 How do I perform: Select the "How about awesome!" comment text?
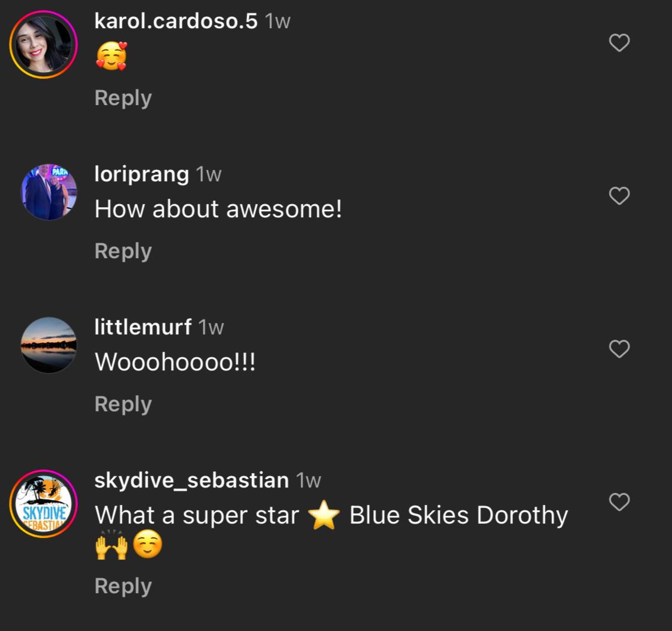coord(218,210)
